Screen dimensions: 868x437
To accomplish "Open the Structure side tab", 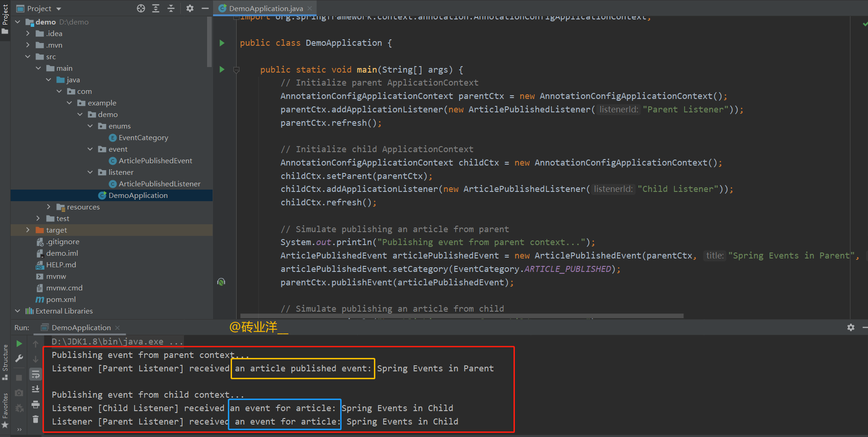I will 5,362.
